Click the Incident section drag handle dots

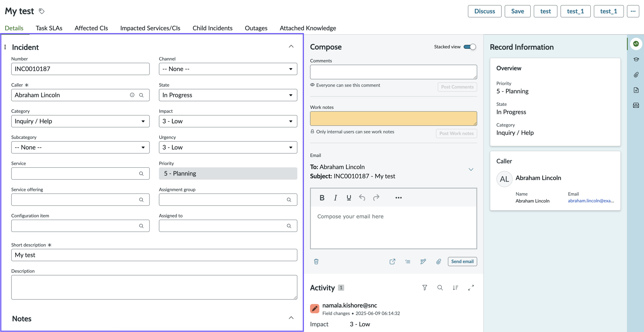[5, 47]
